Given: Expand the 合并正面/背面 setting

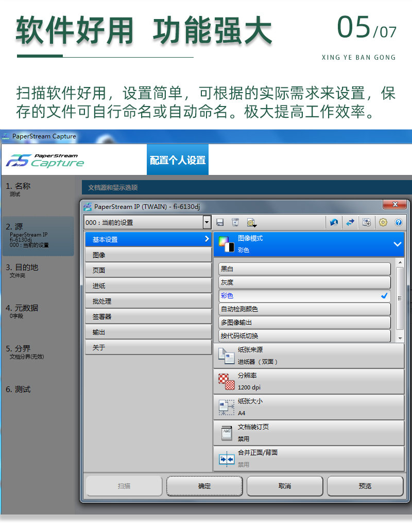Looking at the screenshot, I should click(309, 459).
